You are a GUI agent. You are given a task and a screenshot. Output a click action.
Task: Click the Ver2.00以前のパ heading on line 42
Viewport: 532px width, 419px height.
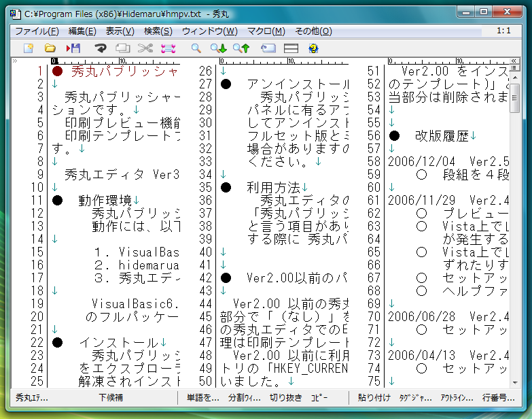click(x=297, y=278)
